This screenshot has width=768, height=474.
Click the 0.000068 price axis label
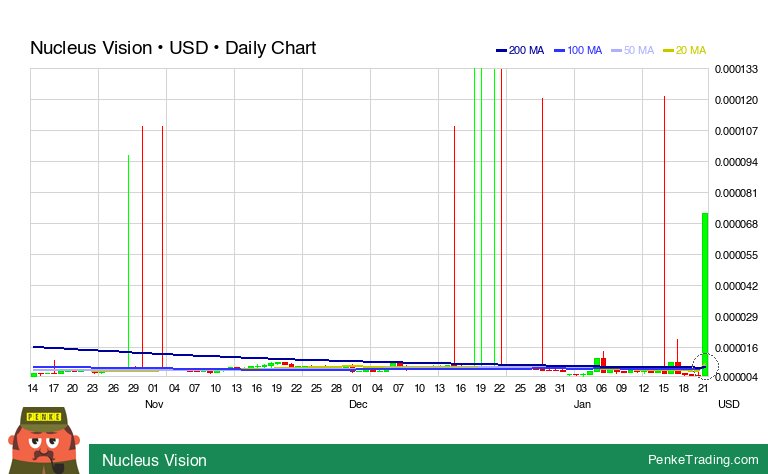tap(736, 224)
